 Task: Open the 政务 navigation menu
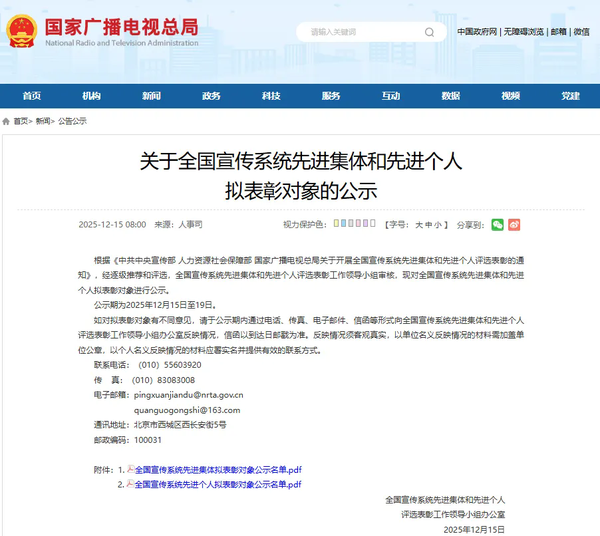tap(211, 96)
